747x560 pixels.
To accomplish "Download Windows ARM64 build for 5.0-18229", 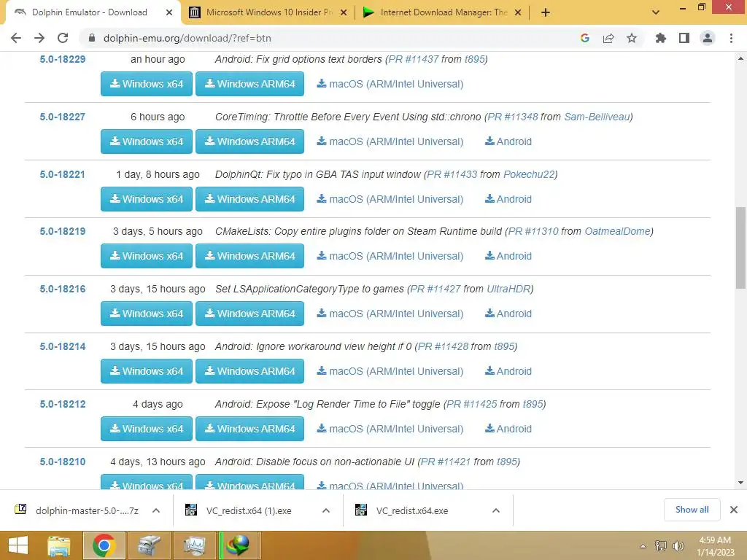I will pos(249,84).
